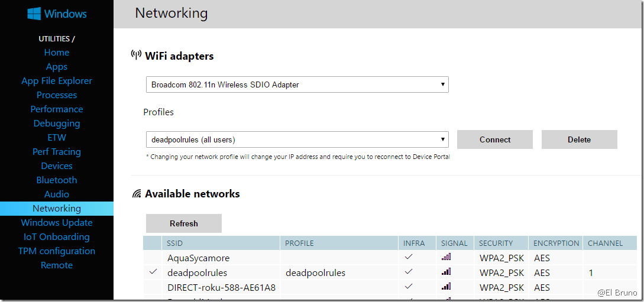Click signal bars in deadpoolrules row
This screenshot has height=302, width=644.
click(446, 272)
